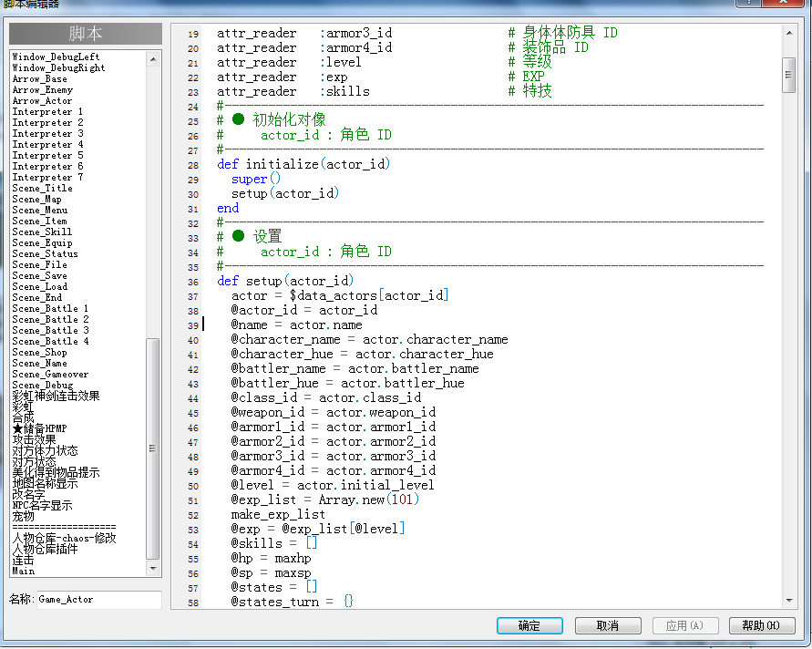Open help with the 帮助 button
The width and height of the screenshot is (812, 649).
[761, 625]
